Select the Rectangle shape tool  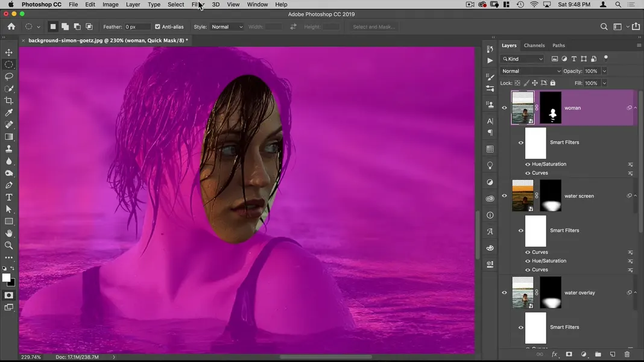(8, 221)
